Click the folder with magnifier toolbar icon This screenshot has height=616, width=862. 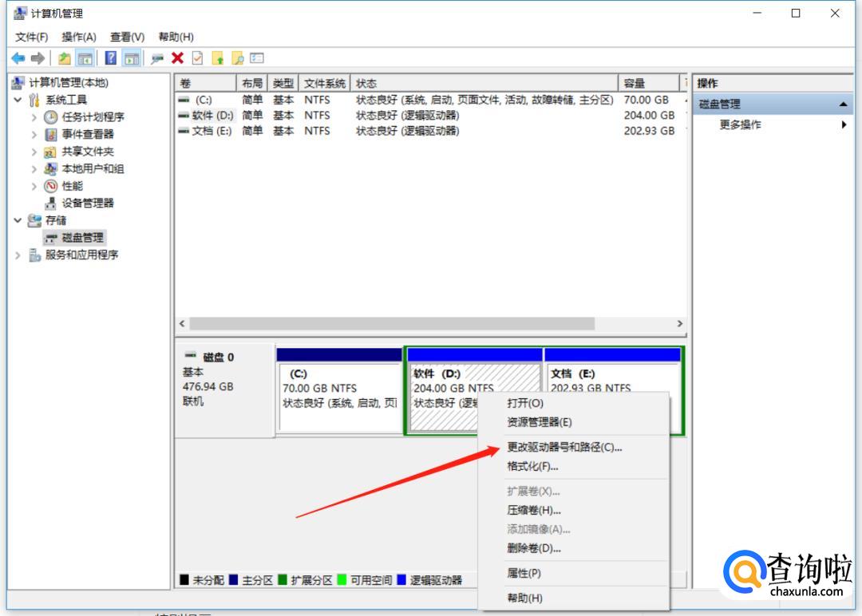(237, 58)
